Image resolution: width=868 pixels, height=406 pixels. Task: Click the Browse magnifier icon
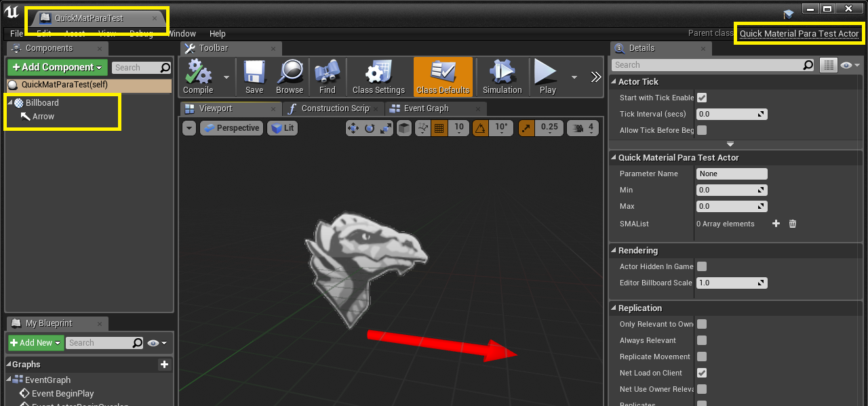pyautogui.click(x=290, y=76)
